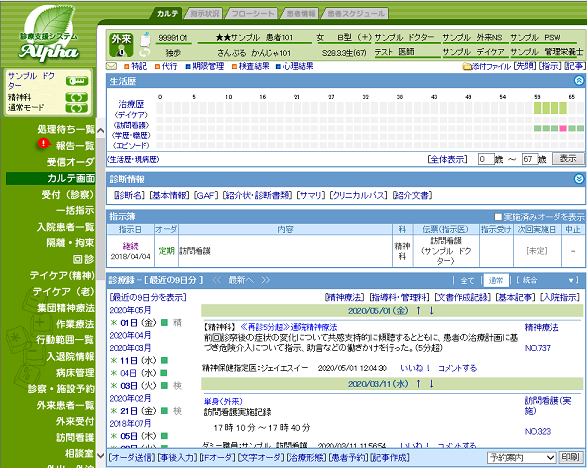Screen dimensions: 587x468
Task: Click いいね！ on the 2020/05/01 entry
Action: pos(415,368)
